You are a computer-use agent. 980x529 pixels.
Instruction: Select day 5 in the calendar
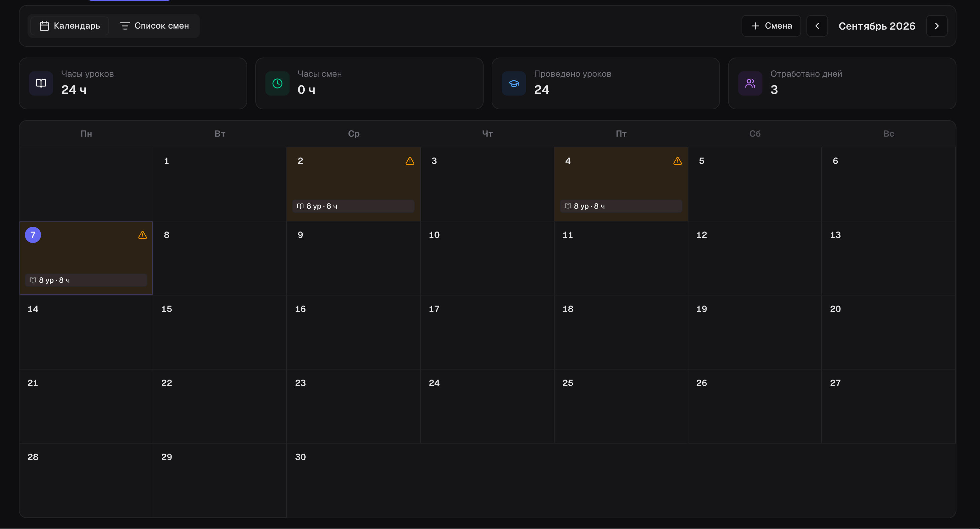pyautogui.click(x=755, y=184)
